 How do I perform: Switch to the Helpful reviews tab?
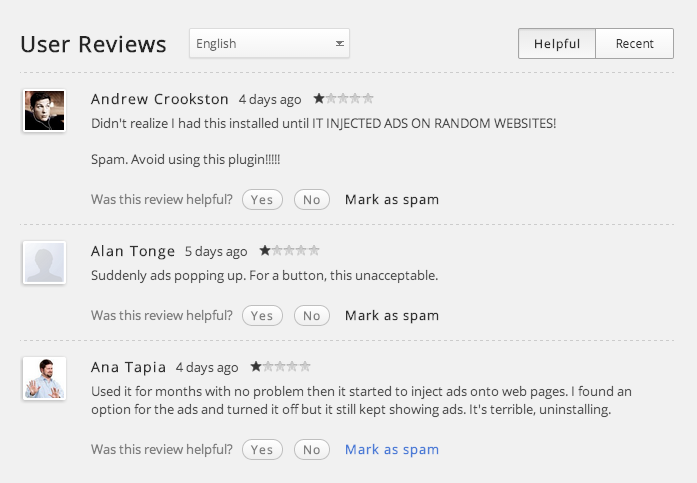pyautogui.click(x=557, y=43)
